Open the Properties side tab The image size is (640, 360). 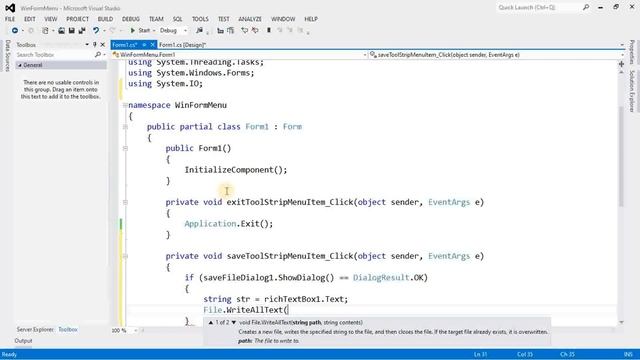click(632, 52)
